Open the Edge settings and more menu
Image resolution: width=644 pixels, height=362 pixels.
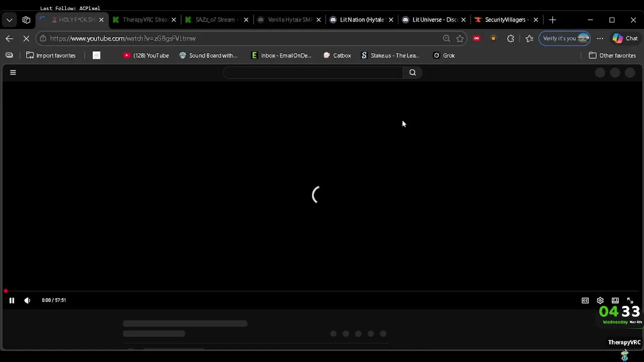(x=600, y=38)
